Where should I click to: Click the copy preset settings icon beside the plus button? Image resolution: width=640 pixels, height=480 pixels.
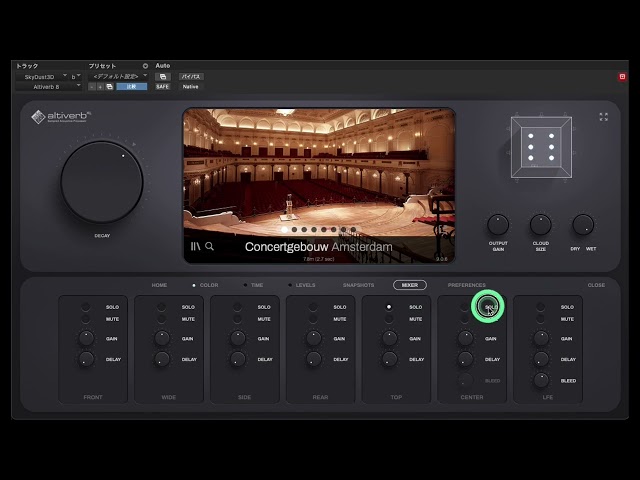109,87
